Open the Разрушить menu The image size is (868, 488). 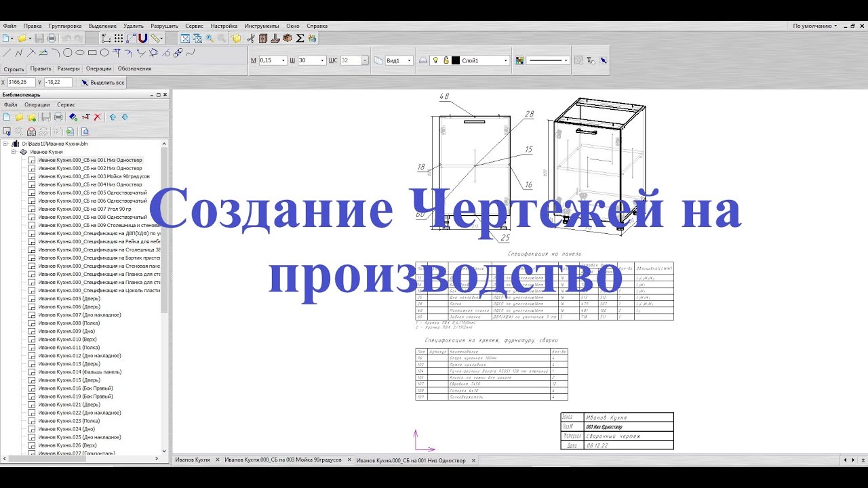click(x=165, y=26)
